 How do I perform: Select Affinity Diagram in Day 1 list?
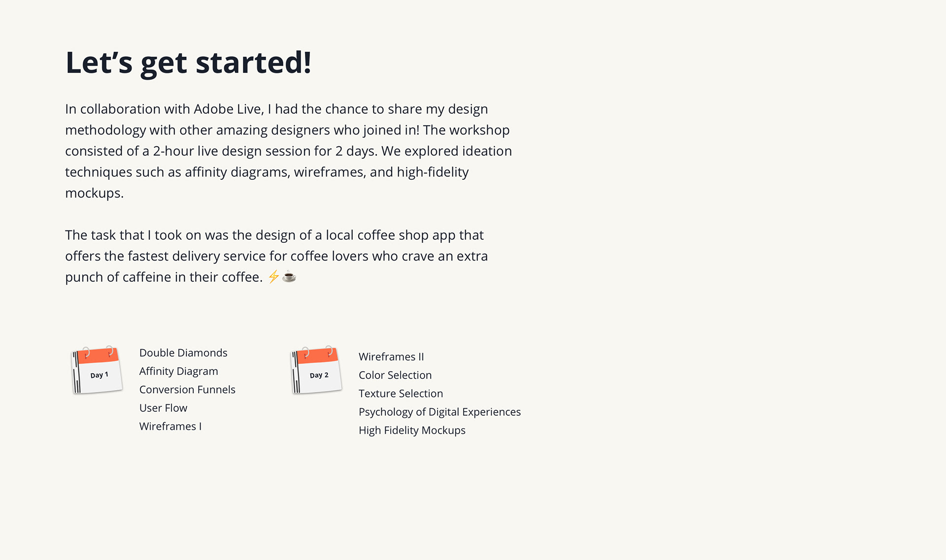point(178,371)
